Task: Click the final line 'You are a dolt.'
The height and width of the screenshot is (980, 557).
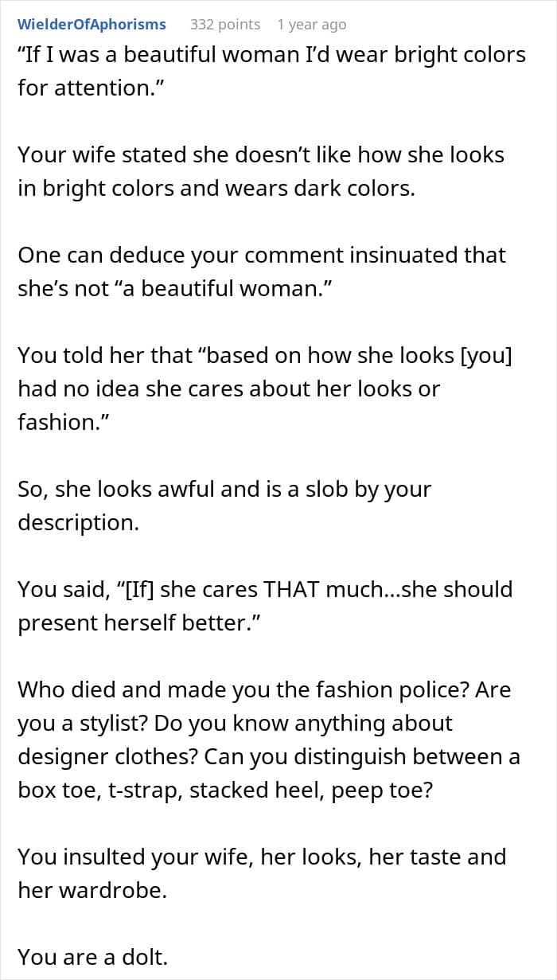Action: (x=93, y=957)
